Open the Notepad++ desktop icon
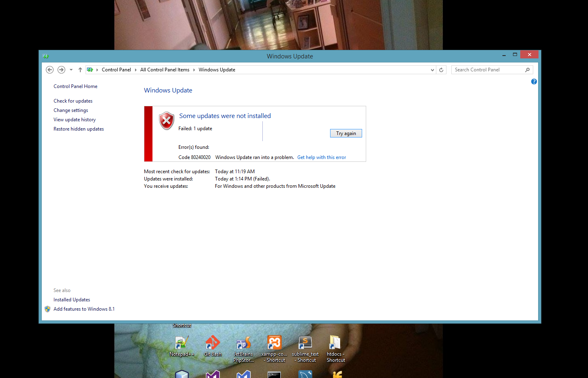Viewport: 588px width, 378px height. coord(182,346)
